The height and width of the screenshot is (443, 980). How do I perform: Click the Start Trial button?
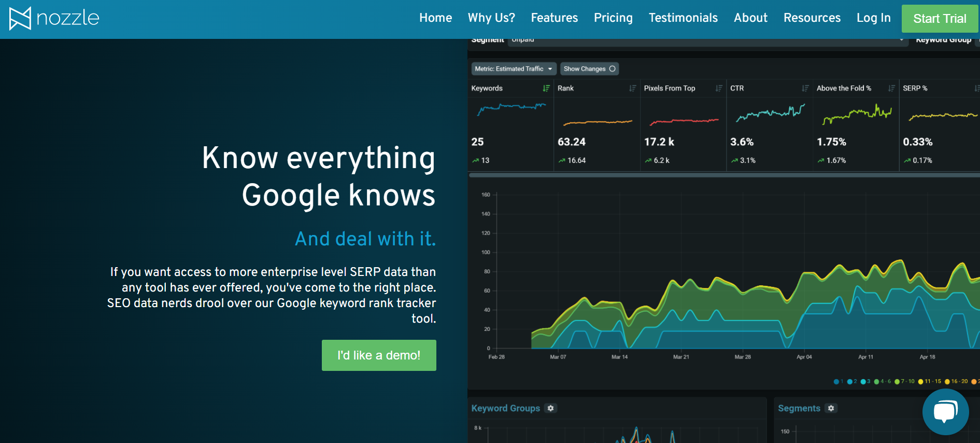(940, 19)
